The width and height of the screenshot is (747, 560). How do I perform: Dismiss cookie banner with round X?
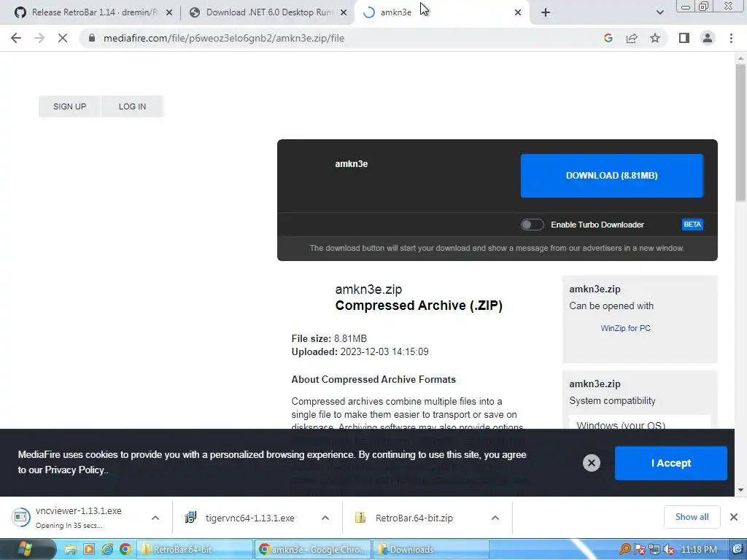click(x=591, y=462)
